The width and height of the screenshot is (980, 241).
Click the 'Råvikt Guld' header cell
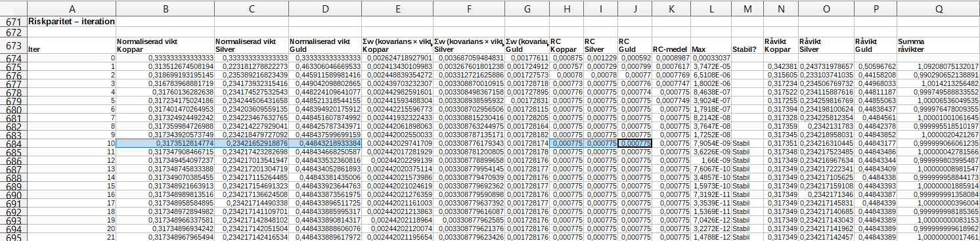click(875, 45)
